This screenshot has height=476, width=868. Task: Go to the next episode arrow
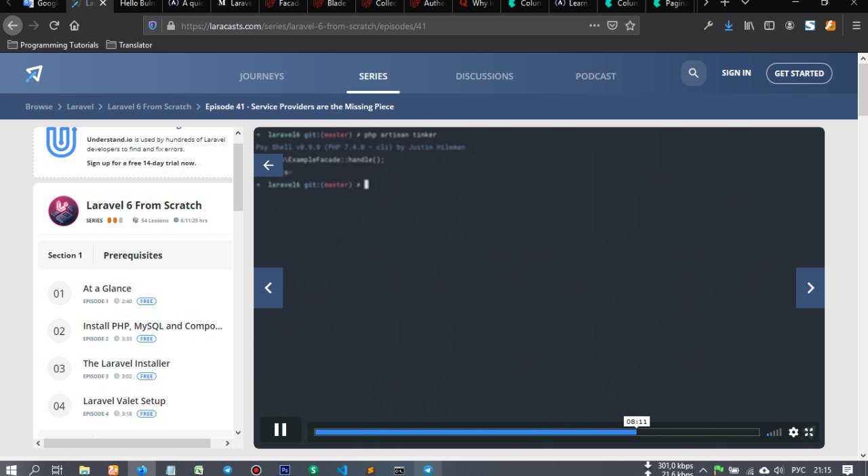pyautogui.click(x=810, y=288)
